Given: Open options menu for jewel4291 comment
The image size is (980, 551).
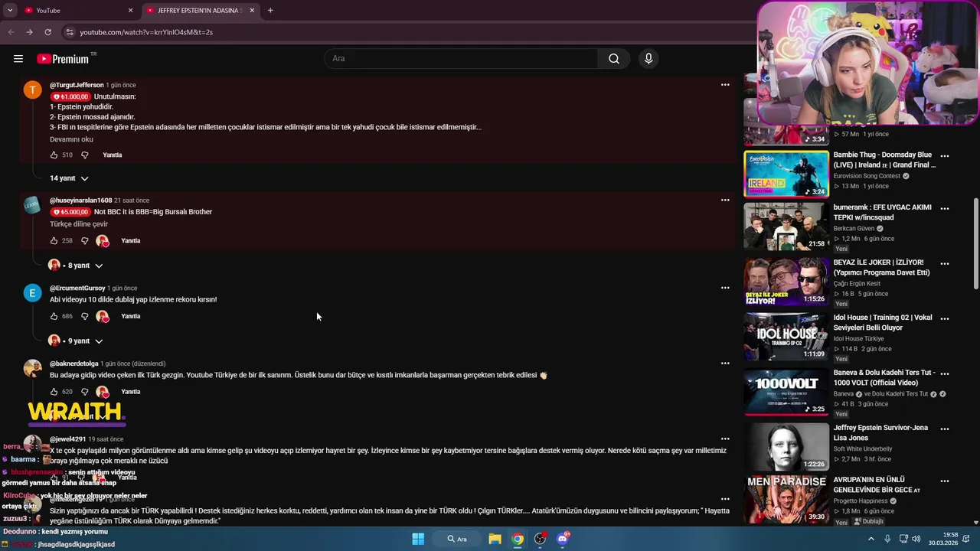Looking at the screenshot, I should point(725,439).
